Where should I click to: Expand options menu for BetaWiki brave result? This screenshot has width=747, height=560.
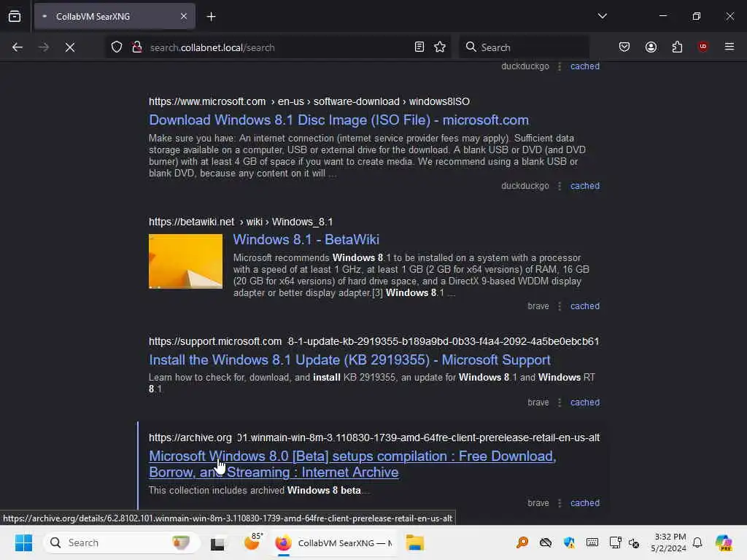click(x=560, y=306)
